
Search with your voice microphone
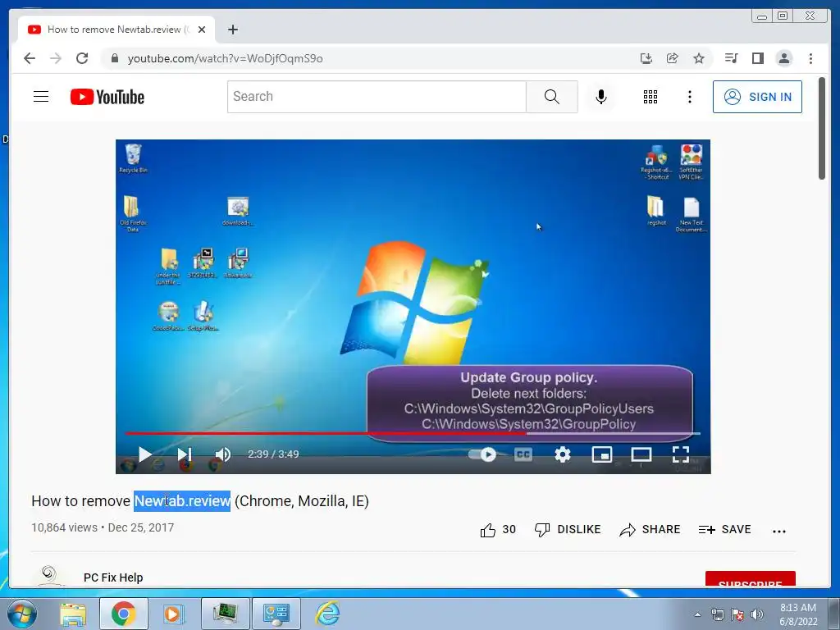601,97
